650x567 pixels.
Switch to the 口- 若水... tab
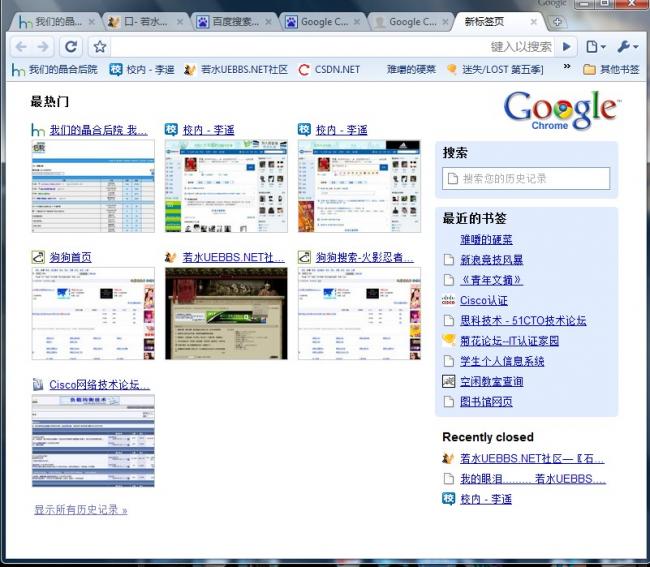tap(144, 22)
